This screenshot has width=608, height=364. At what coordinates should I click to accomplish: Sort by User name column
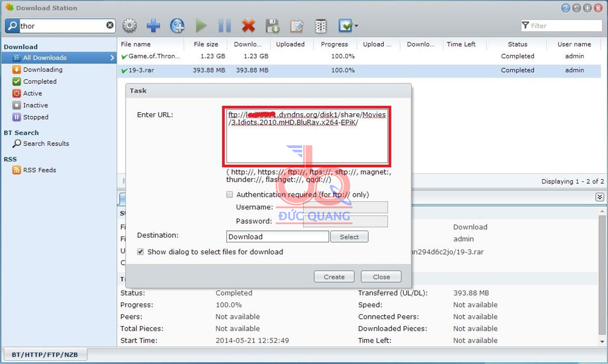pos(574,44)
